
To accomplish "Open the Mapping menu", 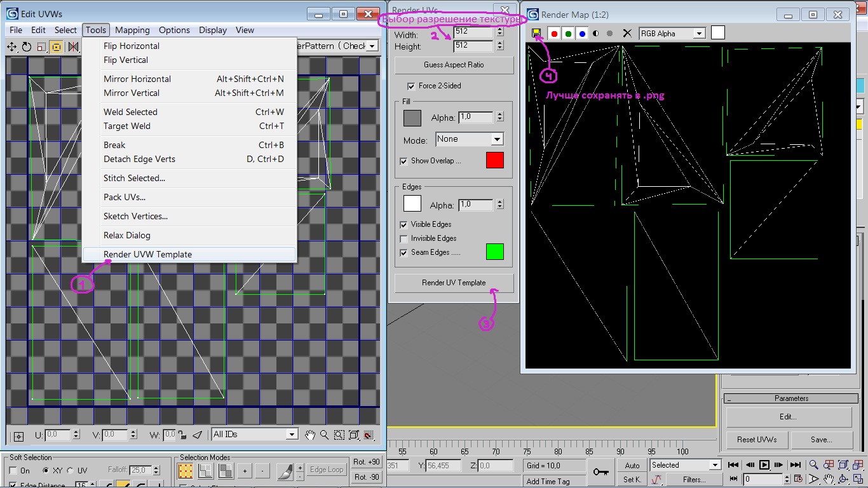I will click(x=132, y=30).
